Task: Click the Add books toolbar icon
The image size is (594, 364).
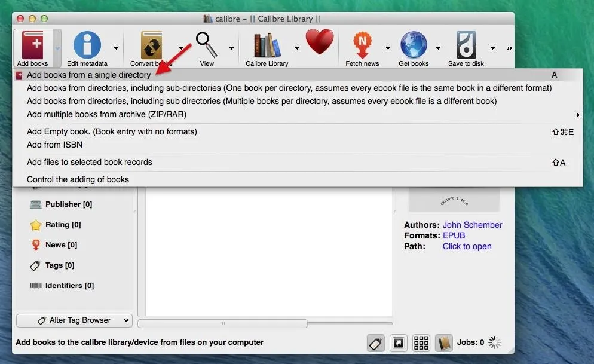Action: [33, 45]
